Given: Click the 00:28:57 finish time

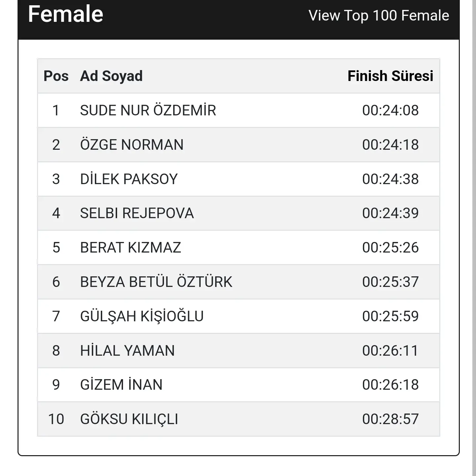Looking at the screenshot, I should 390,419.
